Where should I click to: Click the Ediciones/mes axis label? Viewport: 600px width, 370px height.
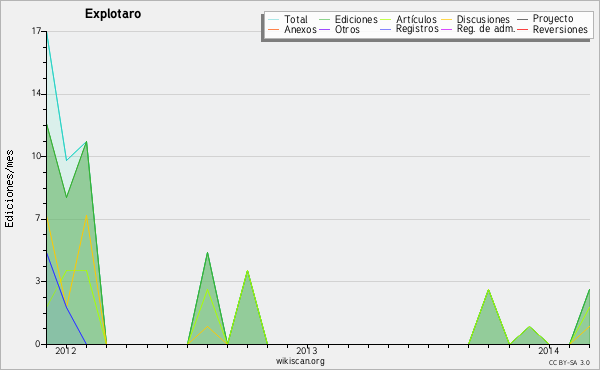point(9,189)
